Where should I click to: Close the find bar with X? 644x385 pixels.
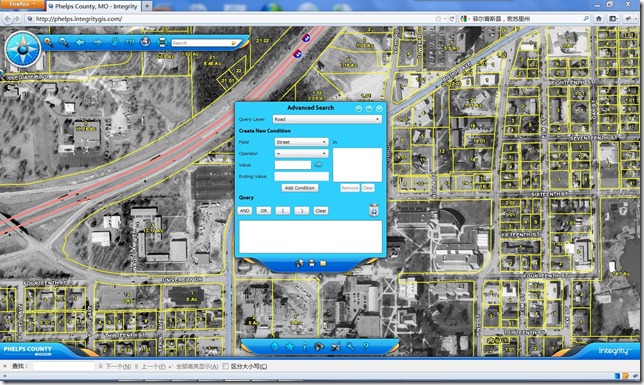coord(5,366)
